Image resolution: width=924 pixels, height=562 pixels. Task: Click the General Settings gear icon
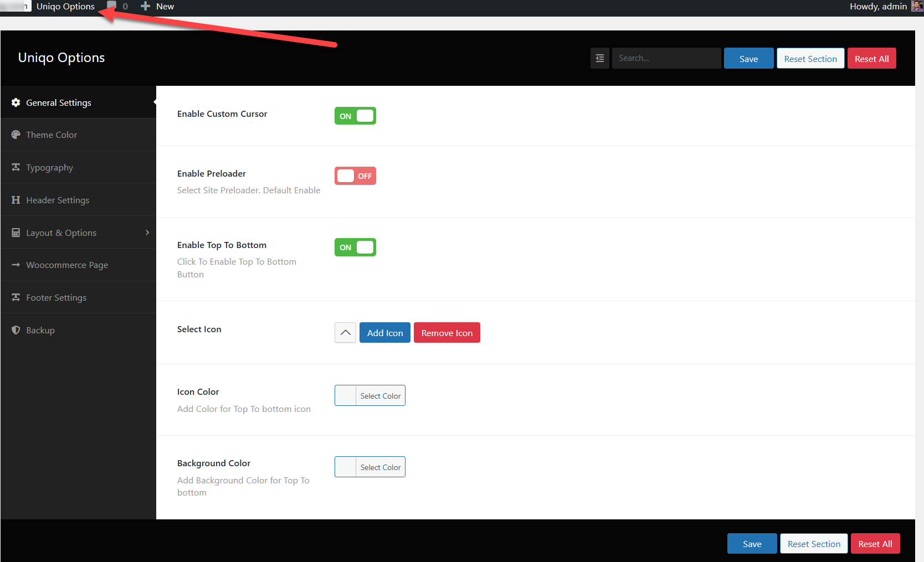(16, 102)
